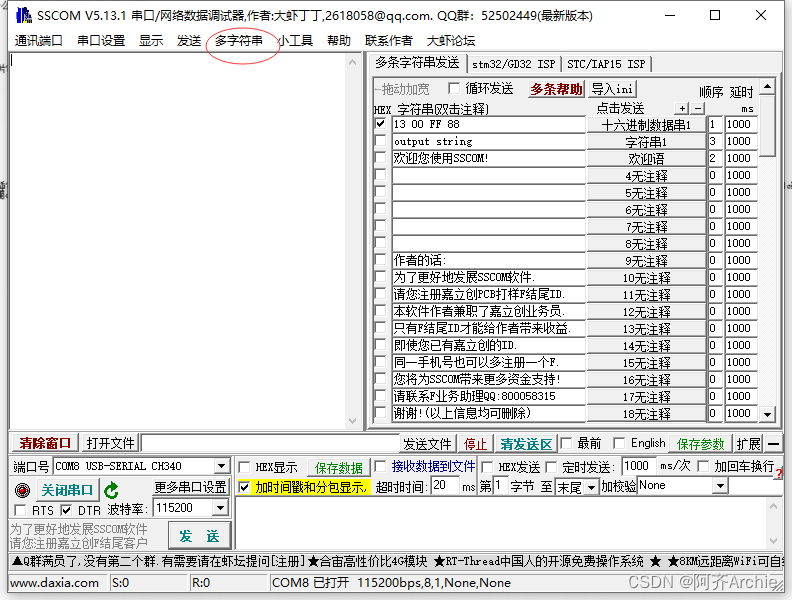Toggle the HEX显示 checkbox
This screenshot has width=792, height=600.
[x=244, y=467]
